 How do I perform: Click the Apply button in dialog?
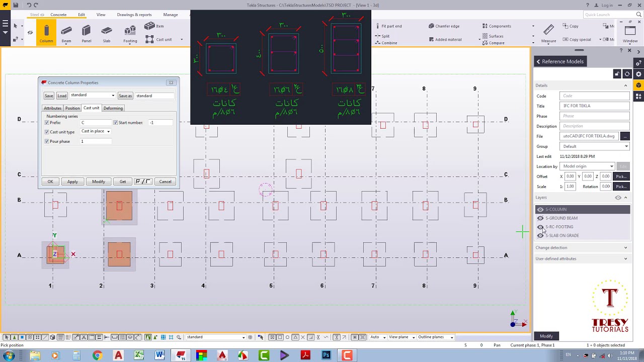[x=72, y=182]
